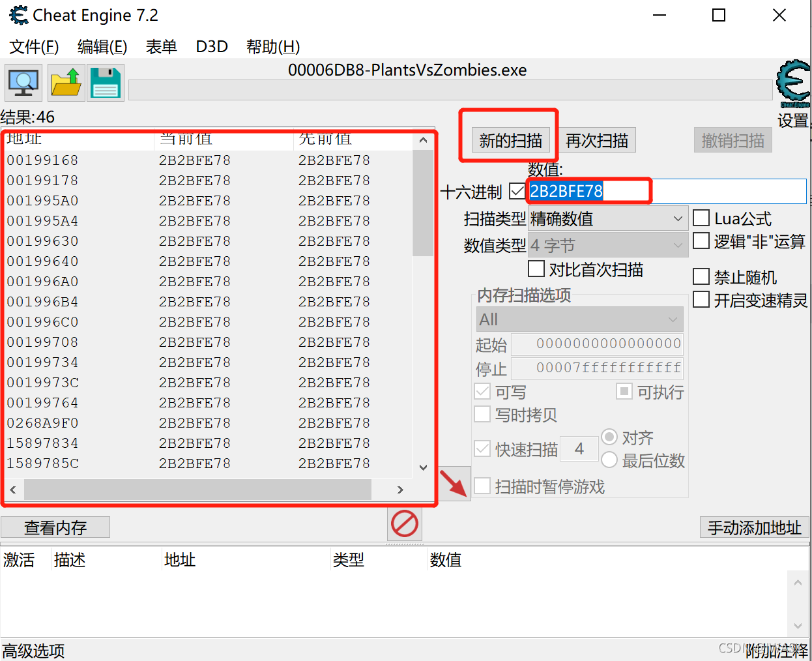Open the process list monitor icon
Screen dimensions: 812x661
(x=23, y=83)
